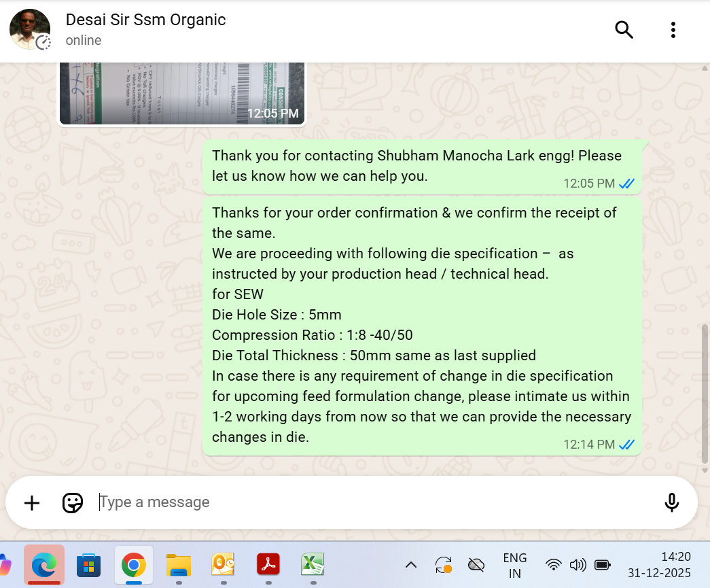710x588 pixels.
Task: Open File Explorer from the taskbar
Action: click(x=179, y=564)
